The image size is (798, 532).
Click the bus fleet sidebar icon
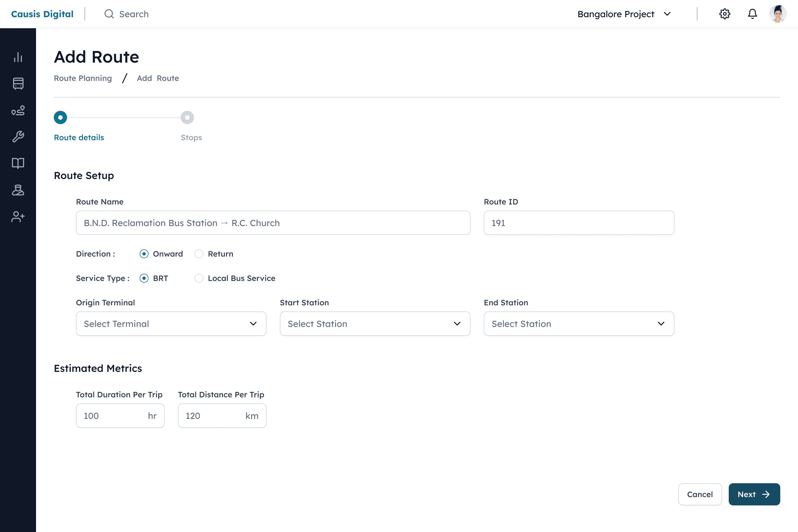(18, 83)
